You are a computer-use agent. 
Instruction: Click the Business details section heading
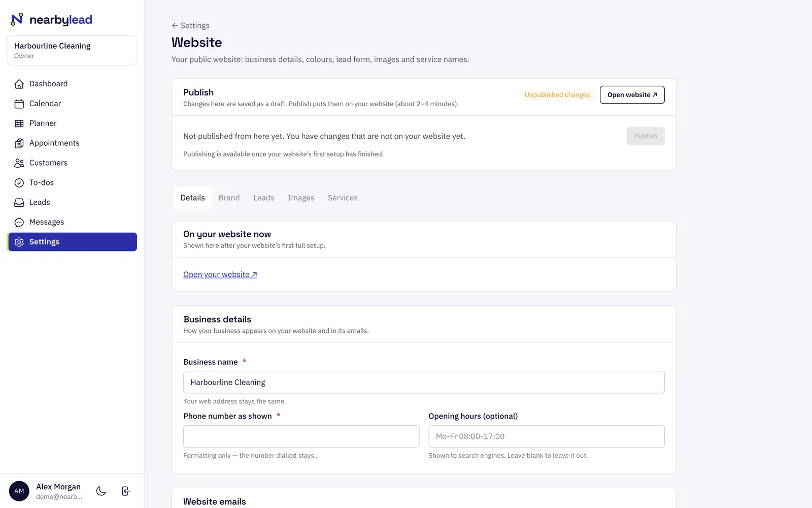[217, 319]
